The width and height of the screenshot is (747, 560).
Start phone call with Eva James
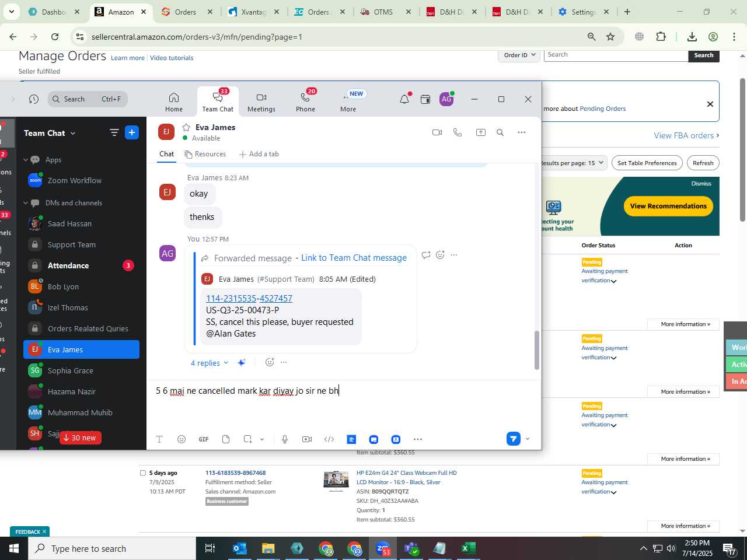pyautogui.click(x=458, y=132)
